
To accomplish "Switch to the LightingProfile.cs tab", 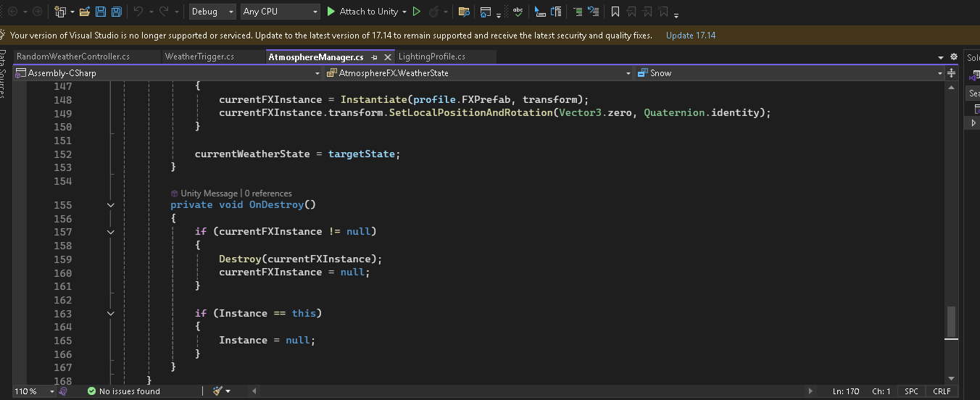I will 432,57.
